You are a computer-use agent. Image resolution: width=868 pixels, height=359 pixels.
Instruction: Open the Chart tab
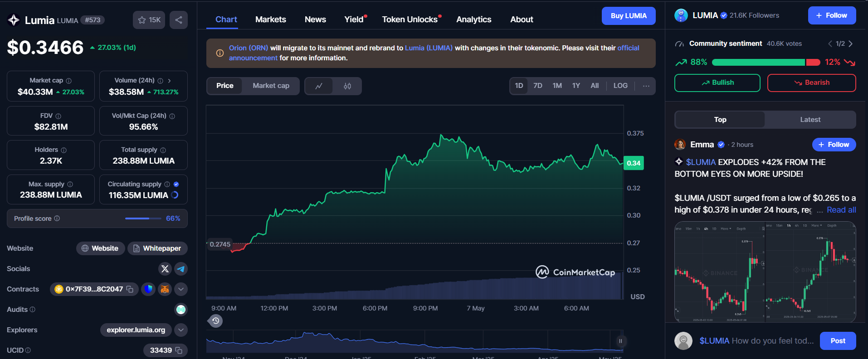click(226, 19)
